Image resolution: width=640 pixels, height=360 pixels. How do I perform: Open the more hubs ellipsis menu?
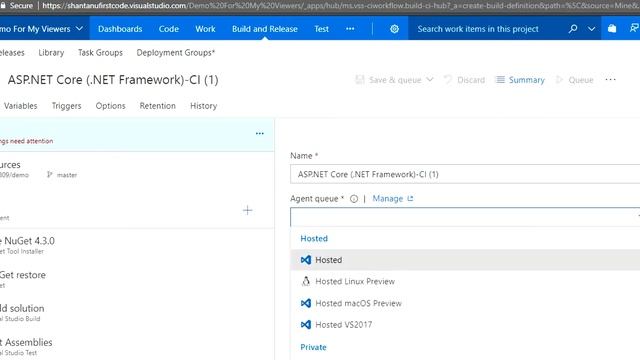click(x=350, y=29)
